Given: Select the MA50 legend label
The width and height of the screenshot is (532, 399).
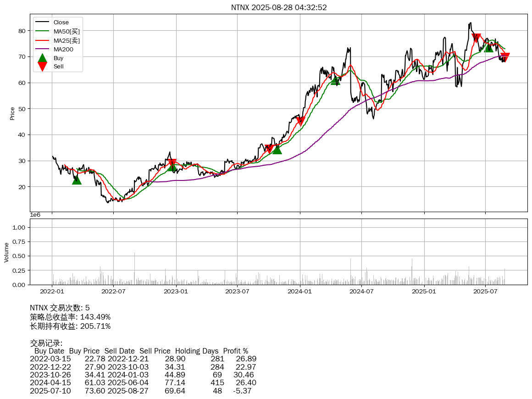Looking at the screenshot, I should [66, 31].
